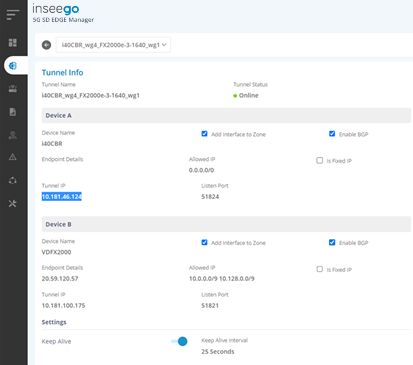Open the alerts warning triangle icon
This screenshot has height=365, width=413.
click(x=13, y=157)
